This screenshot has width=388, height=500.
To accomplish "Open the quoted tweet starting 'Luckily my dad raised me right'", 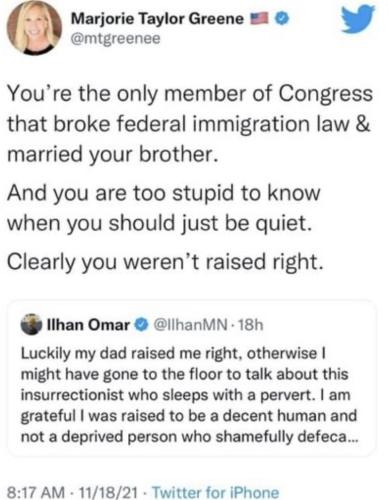I will point(192,378).
